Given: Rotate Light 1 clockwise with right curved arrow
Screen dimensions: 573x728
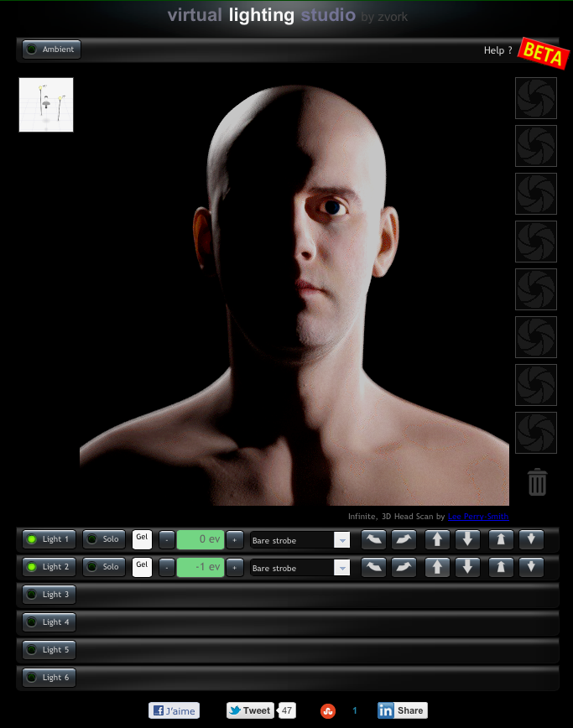Looking at the screenshot, I should click(x=404, y=539).
